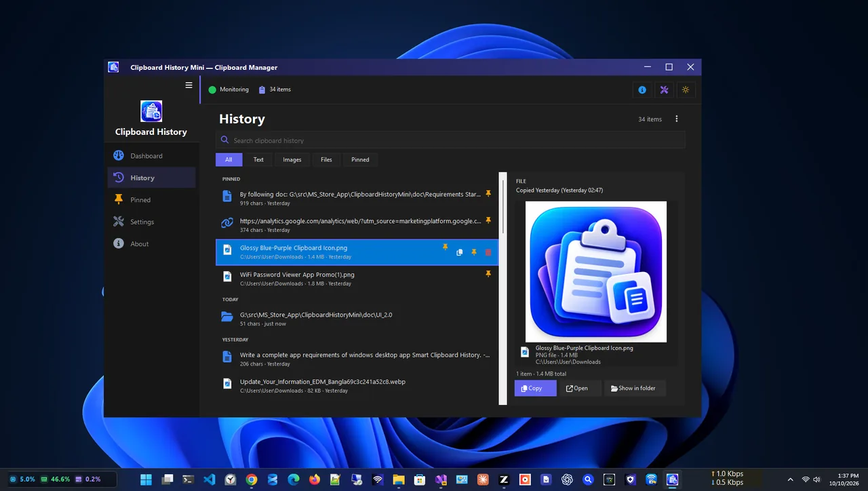Open Pinned in the left sidebar
Screen dimensions: 868x491
click(151, 200)
